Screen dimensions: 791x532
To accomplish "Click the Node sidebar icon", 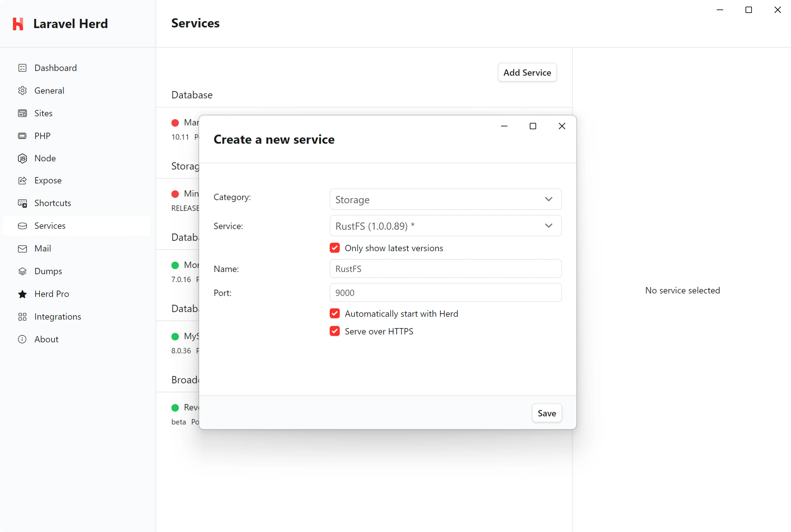I will (22, 158).
